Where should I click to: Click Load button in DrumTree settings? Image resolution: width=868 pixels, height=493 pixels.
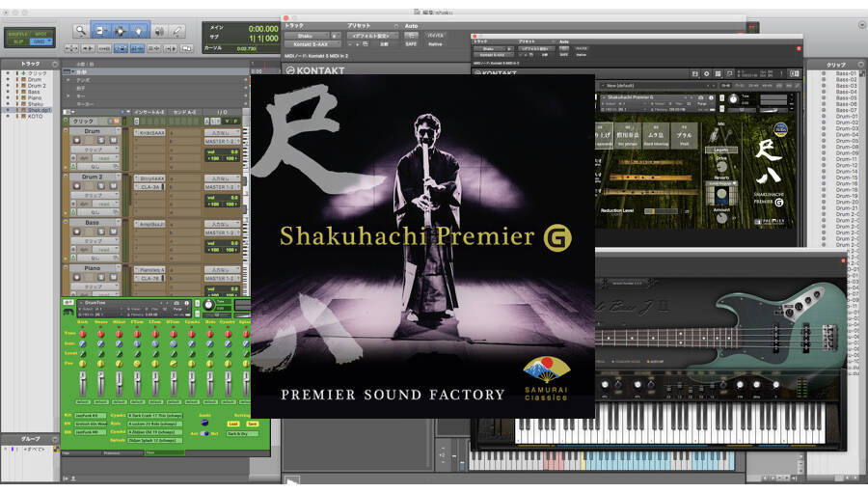[x=233, y=424]
